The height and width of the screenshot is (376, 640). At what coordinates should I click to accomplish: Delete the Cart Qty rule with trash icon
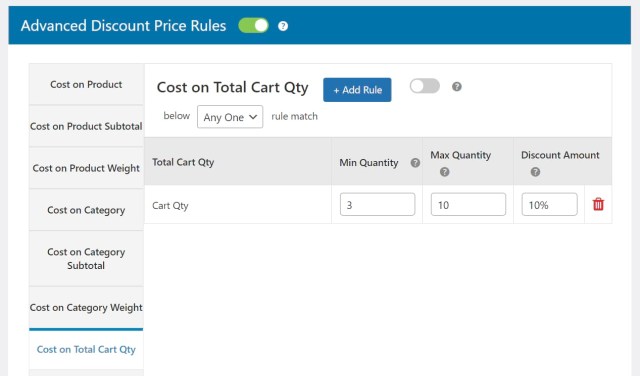click(x=598, y=204)
